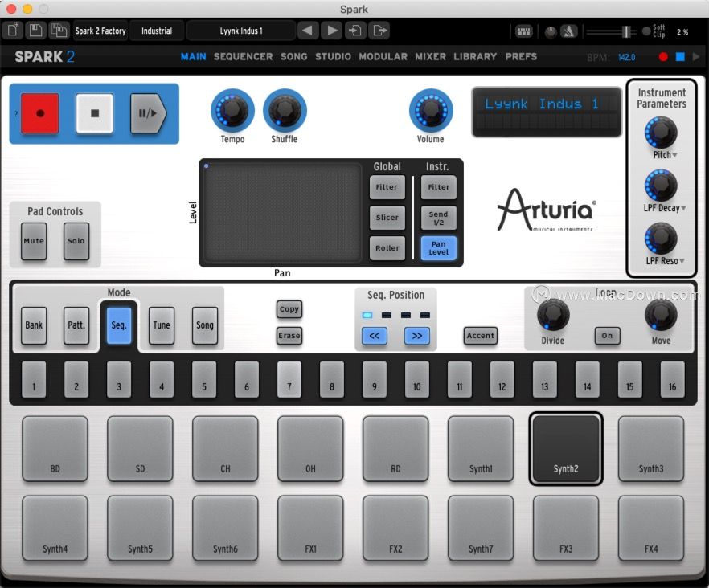Screen dimensions: 709x588
Task: Click the red record dot near BPM
Action: [663, 57]
